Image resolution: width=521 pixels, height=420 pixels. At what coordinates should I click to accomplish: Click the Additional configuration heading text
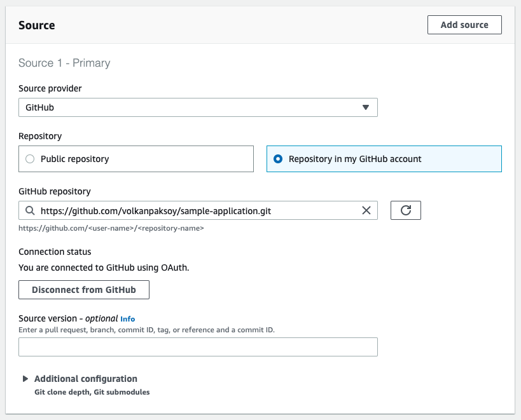(x=86, y=379)
